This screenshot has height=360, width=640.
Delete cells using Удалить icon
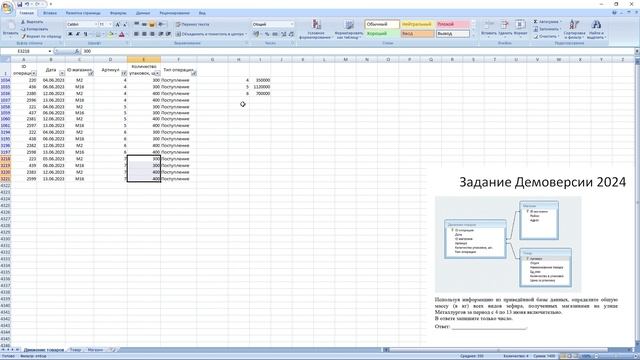(504, 28)
